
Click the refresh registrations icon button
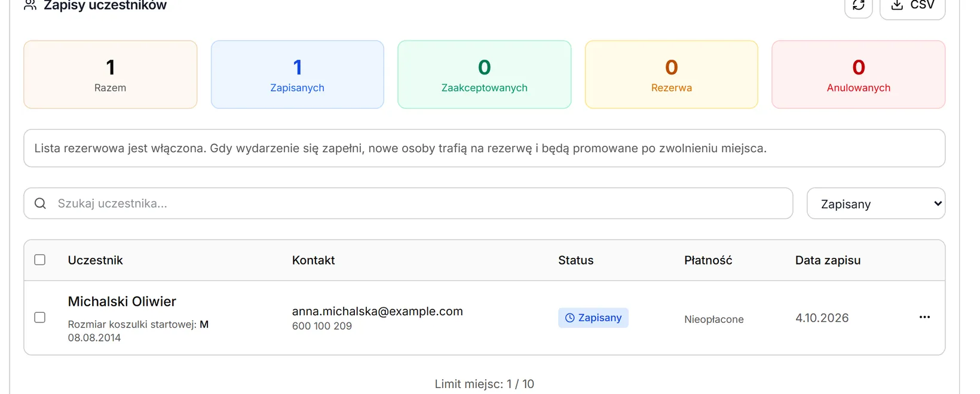(859, 6)
